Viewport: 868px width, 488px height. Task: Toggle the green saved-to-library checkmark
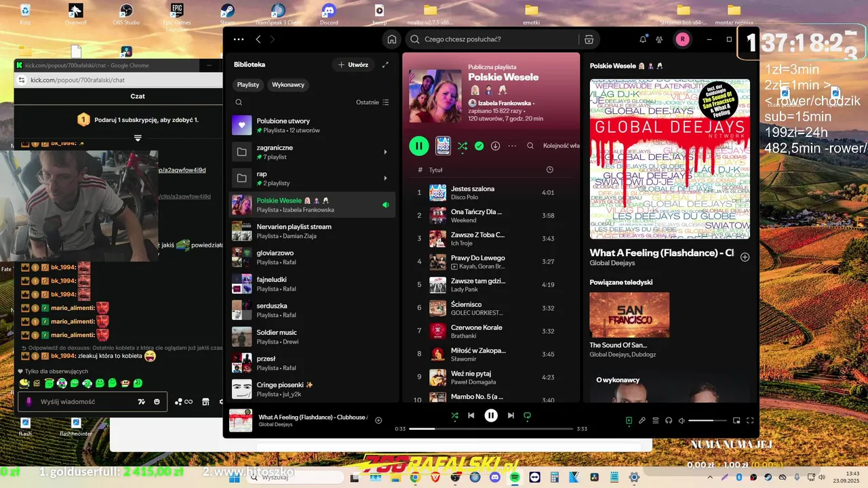point(479,146)
